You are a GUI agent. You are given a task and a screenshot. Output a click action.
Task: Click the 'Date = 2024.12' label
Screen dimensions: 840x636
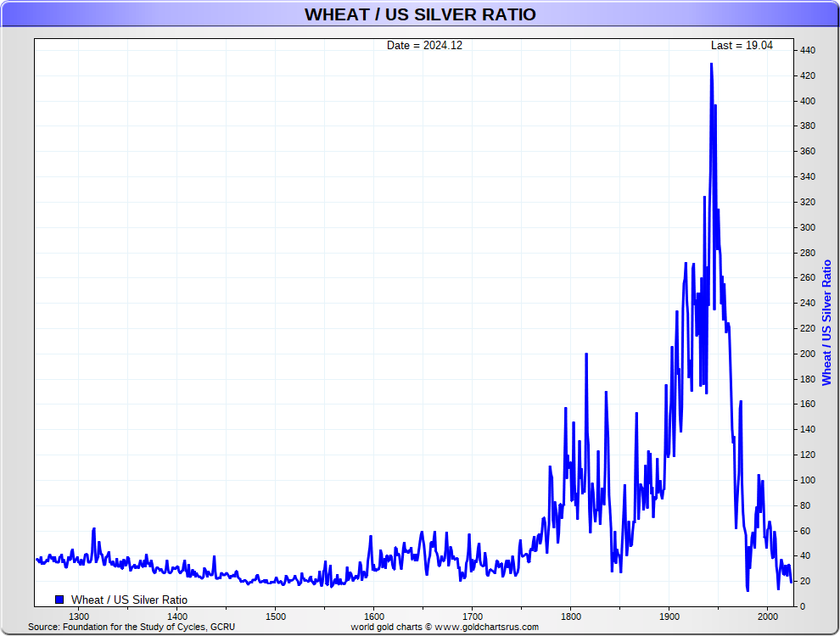point(424,46)
